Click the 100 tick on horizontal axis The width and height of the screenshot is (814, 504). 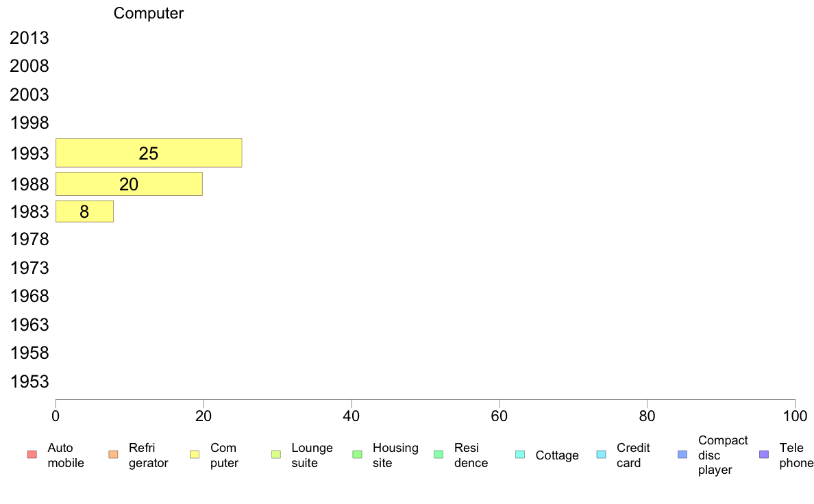[795, 416]
